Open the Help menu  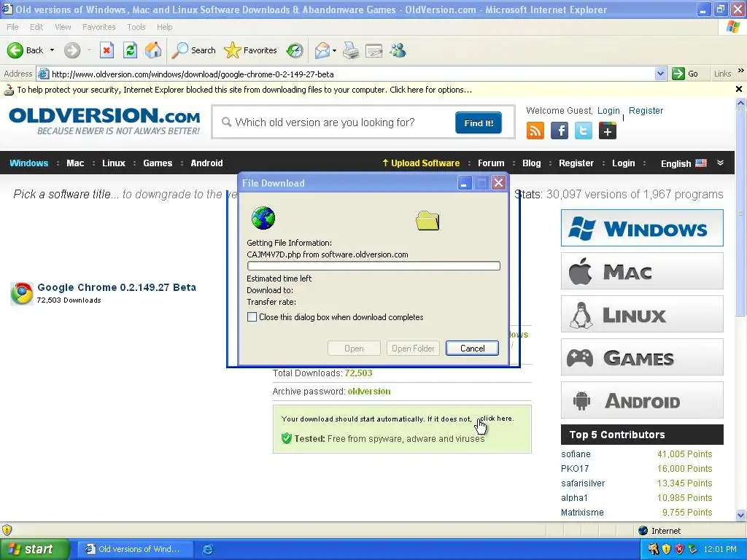(x=164, y=27)
